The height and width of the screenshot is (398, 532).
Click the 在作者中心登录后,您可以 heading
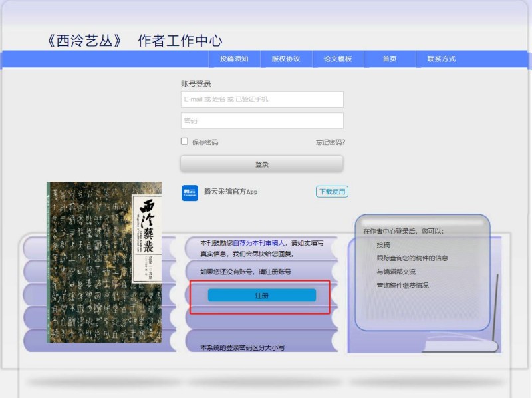click(x=403, y=231)
